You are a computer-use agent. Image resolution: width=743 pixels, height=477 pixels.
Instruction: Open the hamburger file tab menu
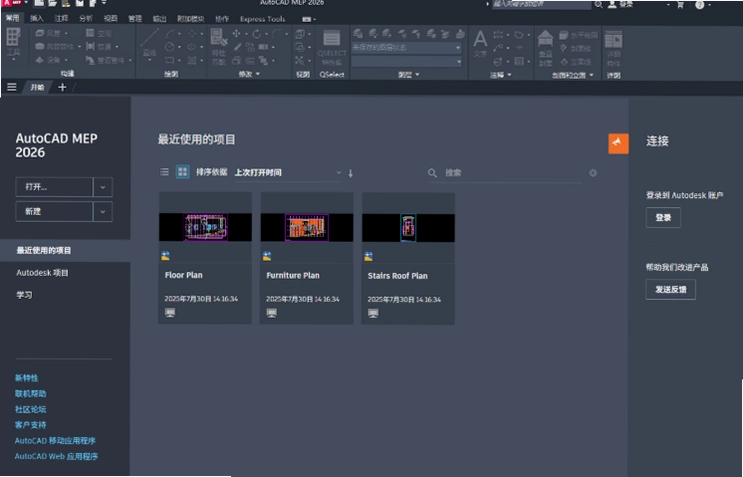pos(12,87)
